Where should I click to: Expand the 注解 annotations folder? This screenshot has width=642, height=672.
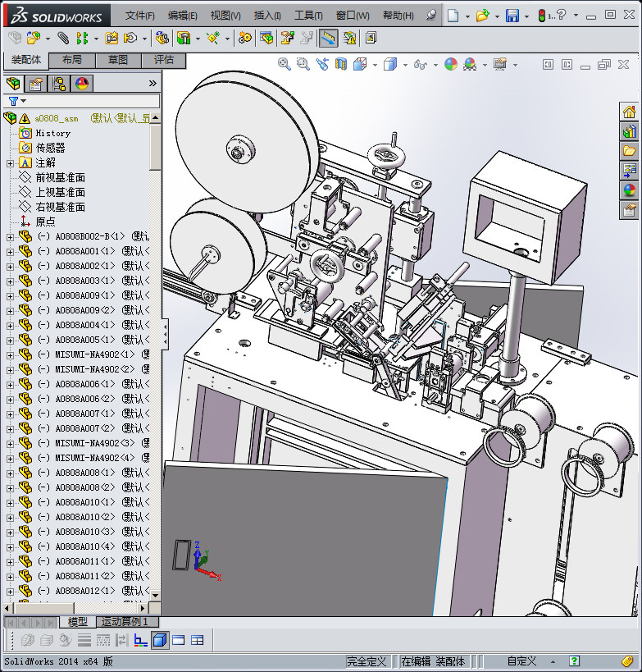pos(10,162)
